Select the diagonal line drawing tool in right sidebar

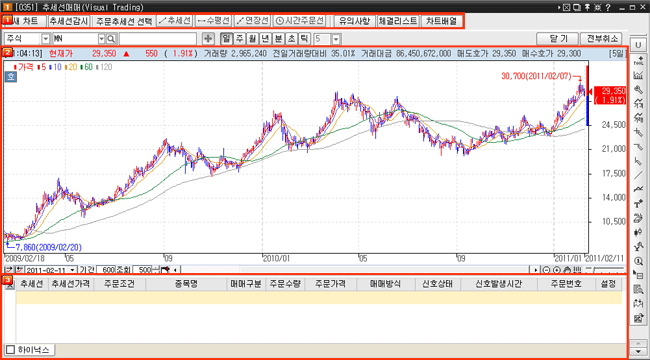(638, 175)
